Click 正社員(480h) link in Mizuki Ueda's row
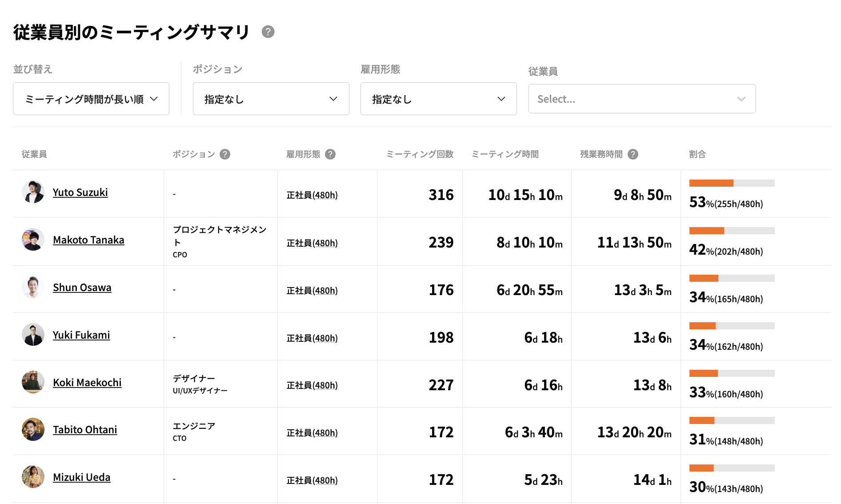Screen dimensions: 841x504 click(x=312, y=480)
